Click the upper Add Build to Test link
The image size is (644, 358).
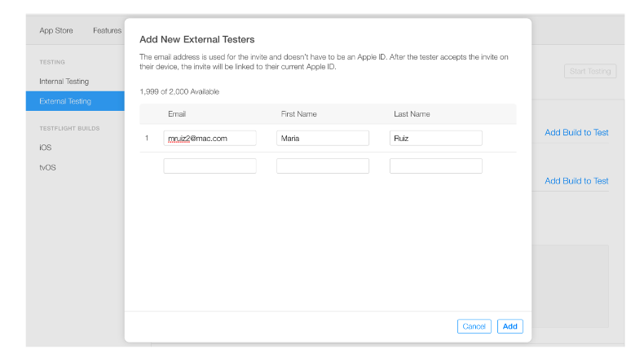point(576,132)
